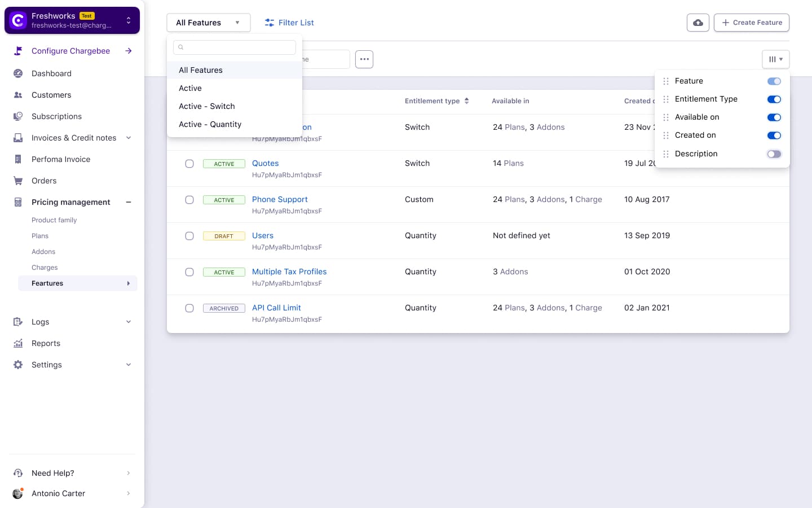Viewport: 812px width, 508px height.
Task: Click the Create Feature button
Action: (752, 23)
